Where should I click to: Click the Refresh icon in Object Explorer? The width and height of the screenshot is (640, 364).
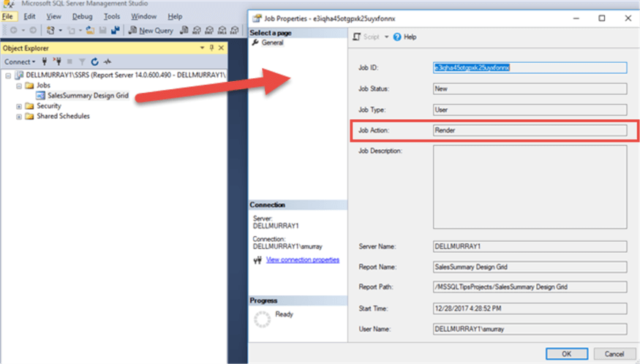click(94, 61)
